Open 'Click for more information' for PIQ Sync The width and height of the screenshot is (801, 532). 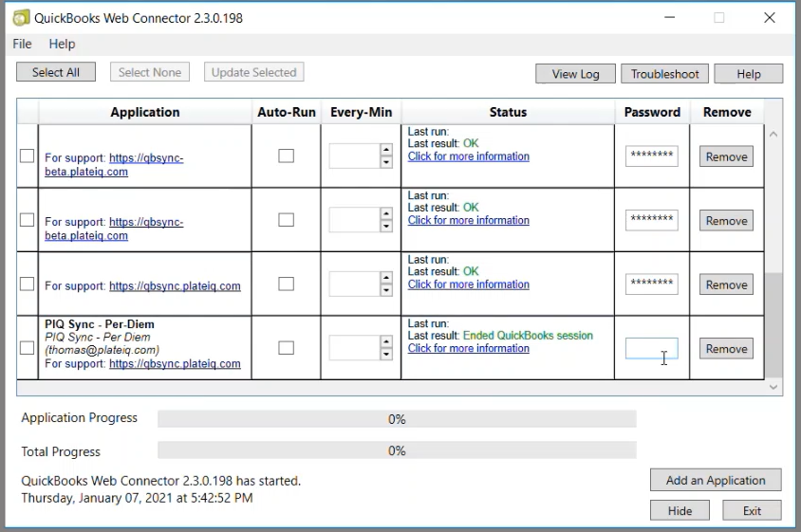[469, 348]
